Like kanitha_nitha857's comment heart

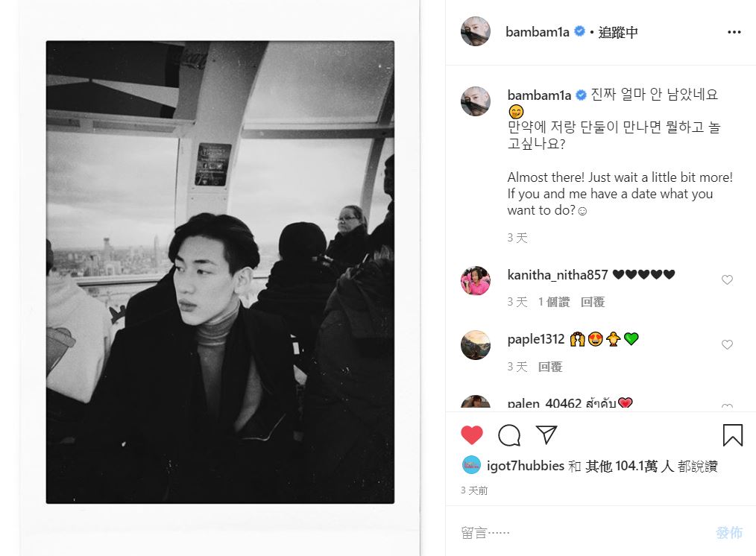click(727, 280)
